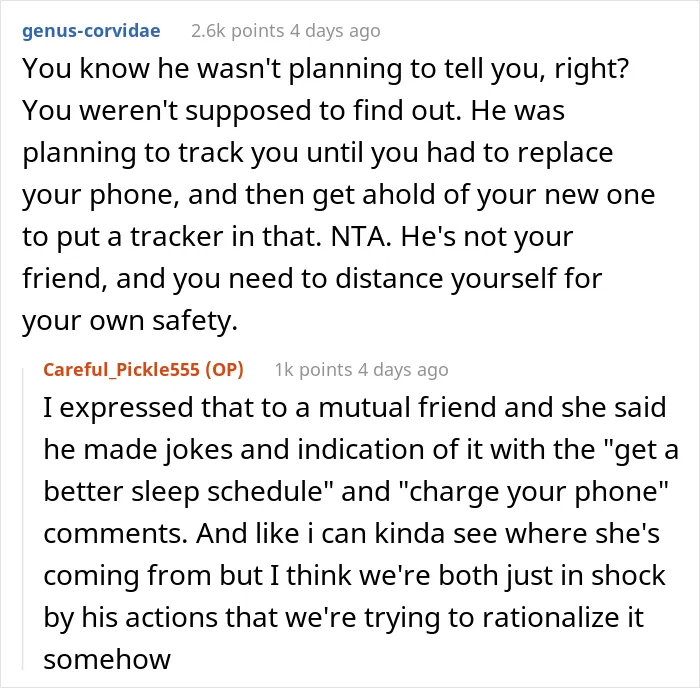Viewport: 700px width, 688px height.
Task: Click the (OP) tag beside Careful_Pickle555
Action: [x=224, y=370]
